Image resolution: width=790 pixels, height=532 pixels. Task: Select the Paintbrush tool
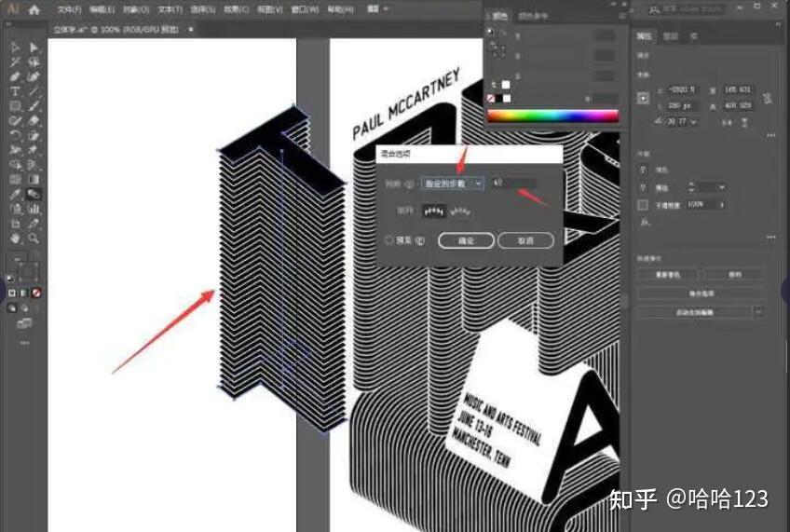[x=34, y=106]
